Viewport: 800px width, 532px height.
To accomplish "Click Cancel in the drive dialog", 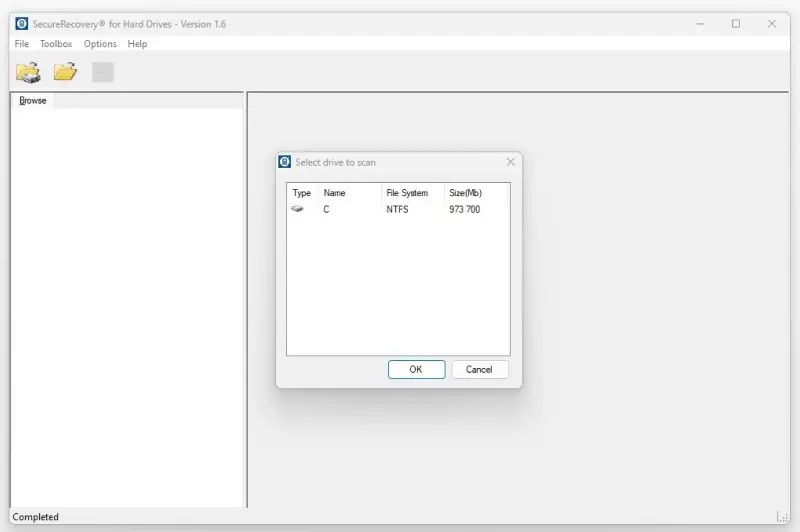I will [x=480, y=369].
